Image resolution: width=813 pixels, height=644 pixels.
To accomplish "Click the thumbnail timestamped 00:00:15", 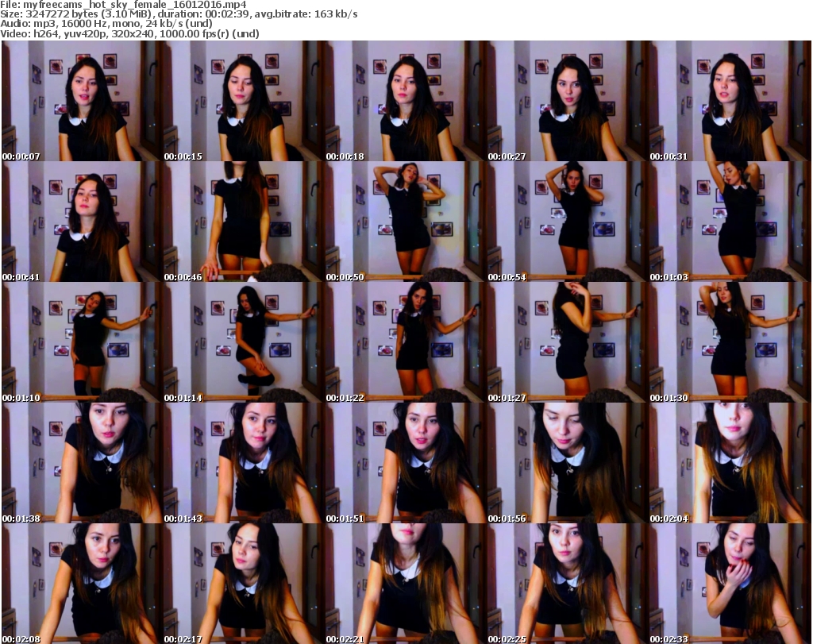I will (x=244, y=101).
